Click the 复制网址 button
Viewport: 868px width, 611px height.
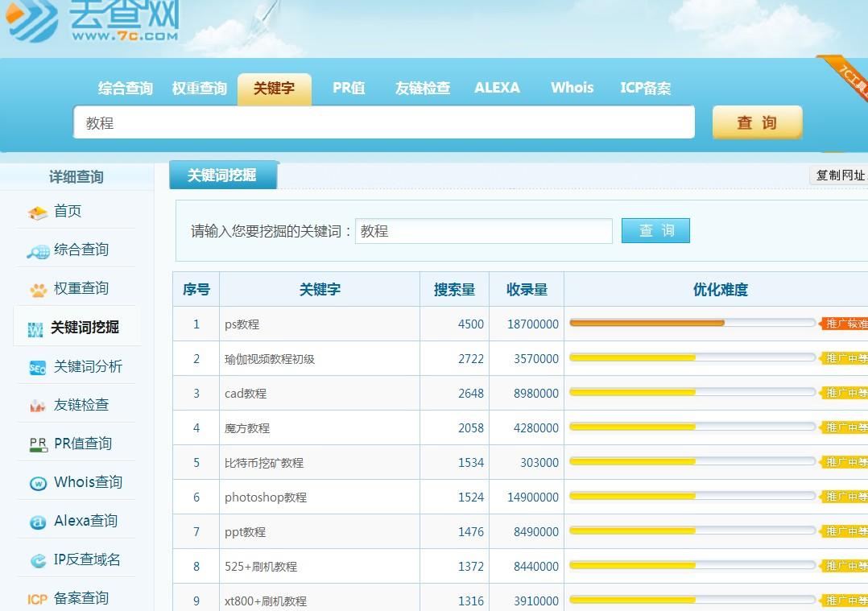pyautogui.click(x=840, y=175)
